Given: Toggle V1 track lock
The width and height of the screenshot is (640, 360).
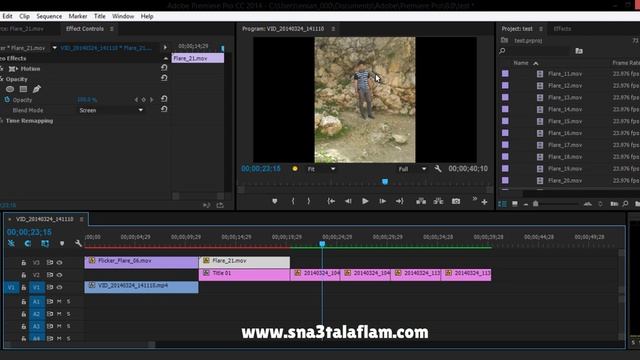Looking at the screenshot, I should pos(24,287).
